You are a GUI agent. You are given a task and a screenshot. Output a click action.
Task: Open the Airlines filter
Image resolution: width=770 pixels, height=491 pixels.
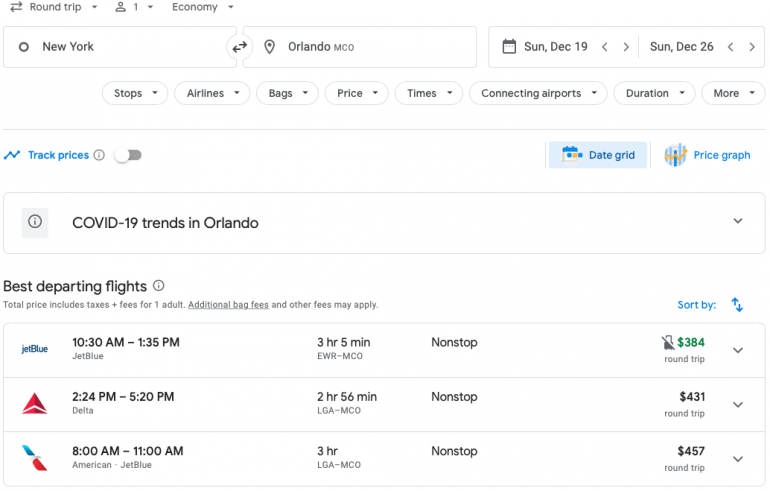click(x=212, y=93)
